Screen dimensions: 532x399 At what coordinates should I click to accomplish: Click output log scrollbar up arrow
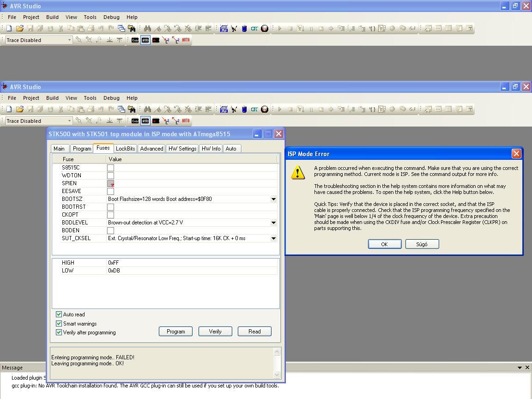[277, 352]
